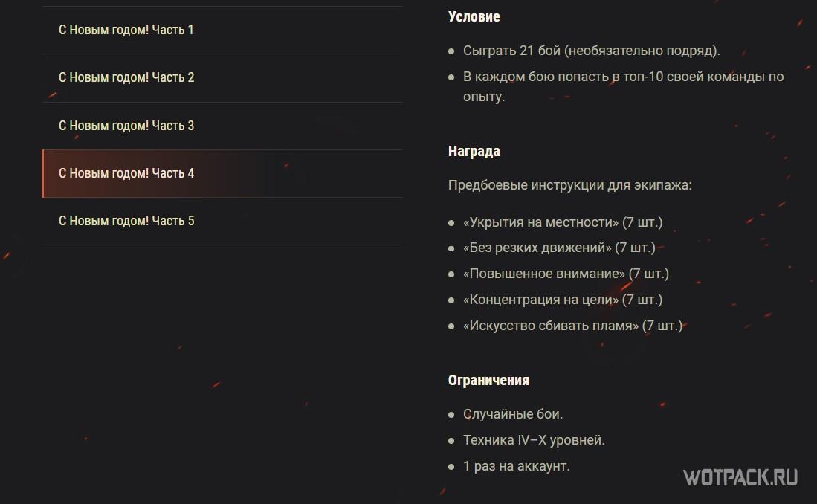Select the «С Новым годом! Часть 3» tab
The height and width of the screenshot is (504, 817).
click(126, 126)
